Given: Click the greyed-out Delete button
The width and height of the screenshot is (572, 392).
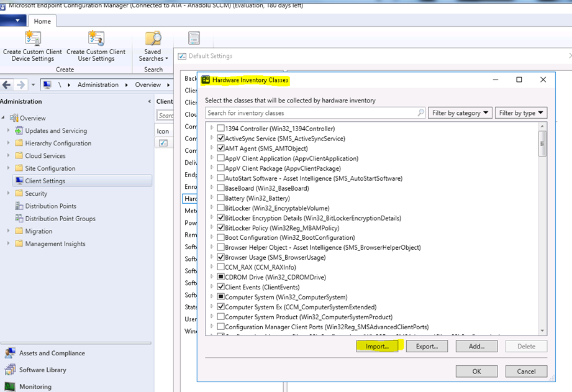Looking at the screenshot, I should click(x=526, y=347).
